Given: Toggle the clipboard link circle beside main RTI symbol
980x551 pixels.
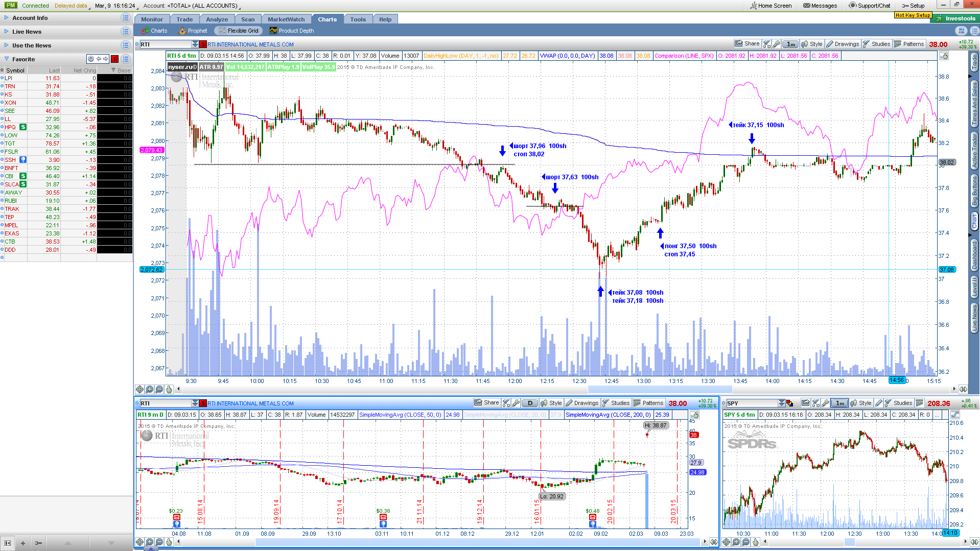Looking at the screenshot, I should pos(137,44).
